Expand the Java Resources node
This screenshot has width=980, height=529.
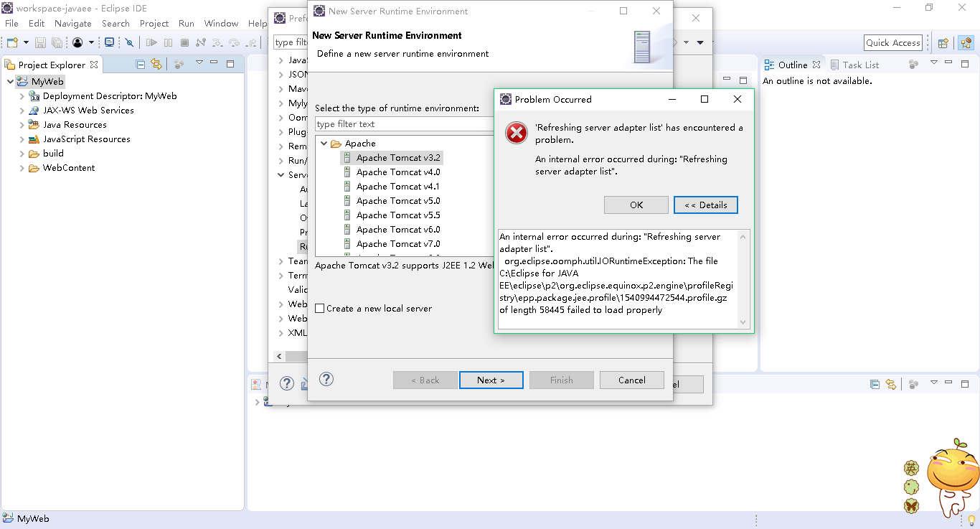(22, 124)
